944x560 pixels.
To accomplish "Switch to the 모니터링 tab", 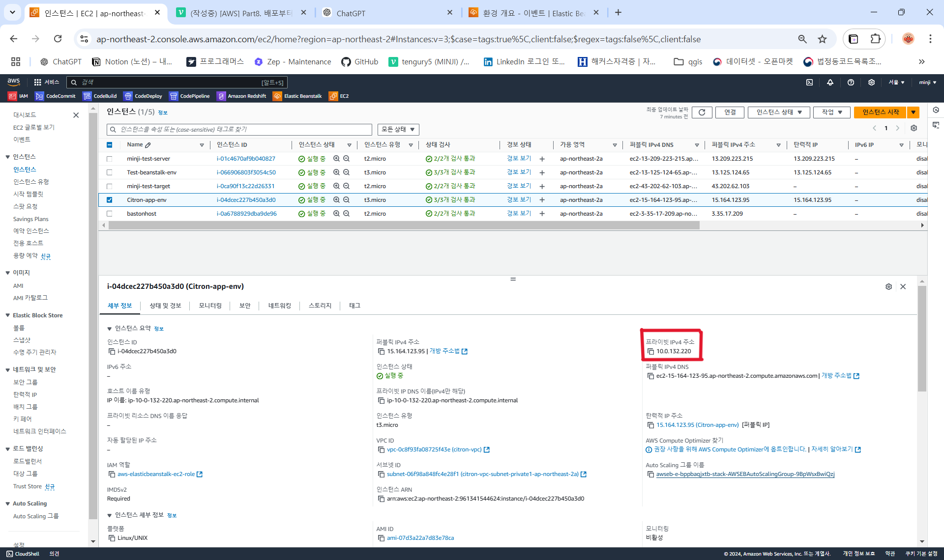I will [210, 306].
